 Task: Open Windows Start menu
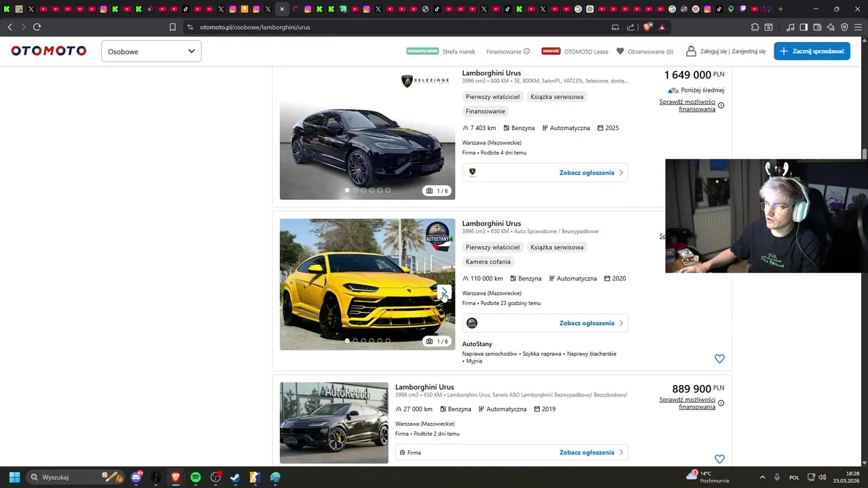[x=14, y=477]
